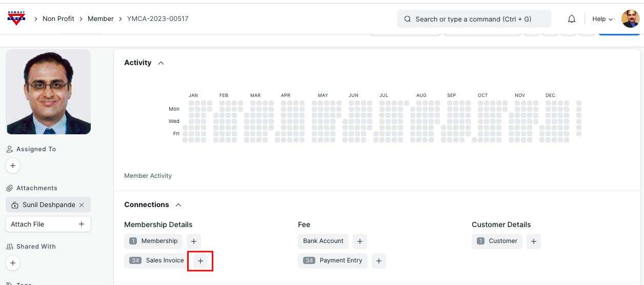
Task: Open the 34 Payment Entry link
Action: tap(333, 260)
